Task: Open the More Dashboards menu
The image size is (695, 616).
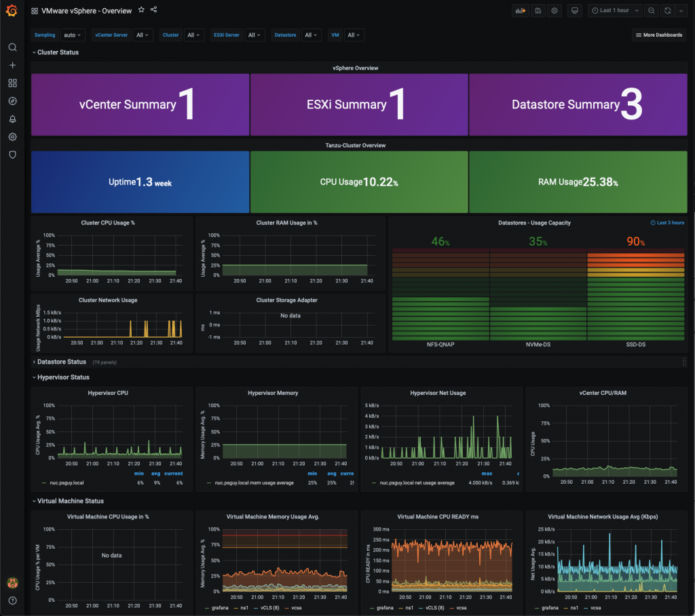Action: (x=659, y=35)
